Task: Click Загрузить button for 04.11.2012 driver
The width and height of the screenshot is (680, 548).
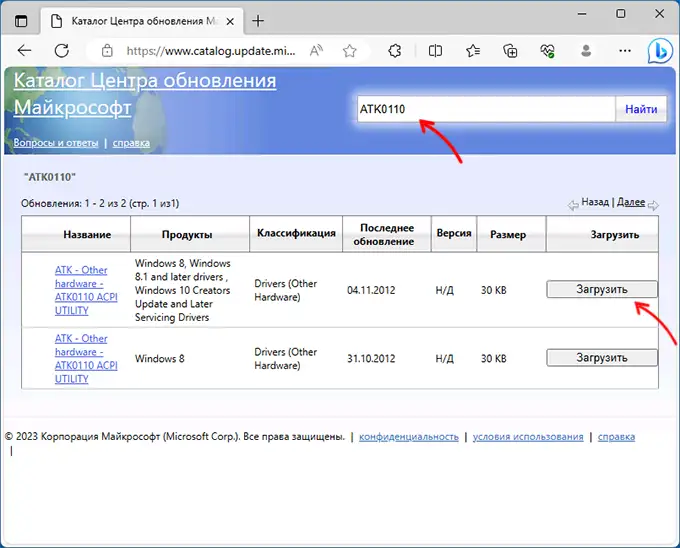Action: (602, 289)
